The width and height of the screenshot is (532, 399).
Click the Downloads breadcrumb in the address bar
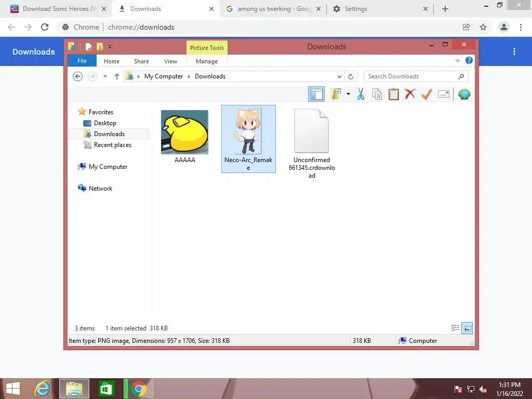pos(210,76)
